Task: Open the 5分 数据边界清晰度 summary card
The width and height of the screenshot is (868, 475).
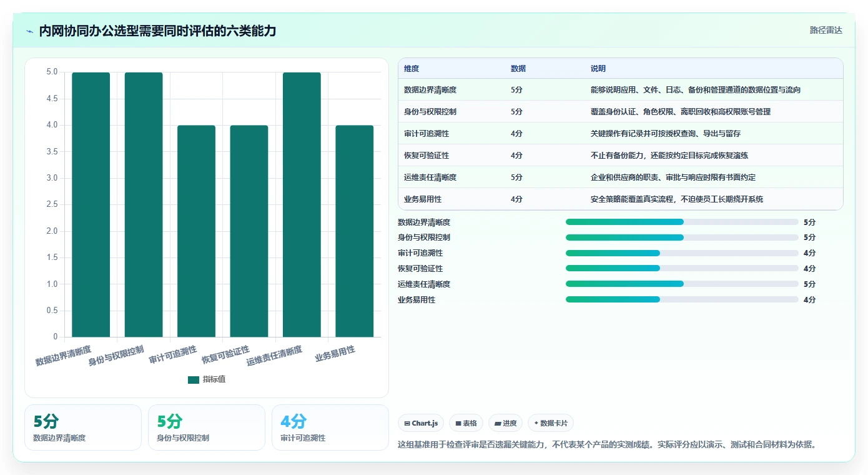Action: tap(83, 427)
